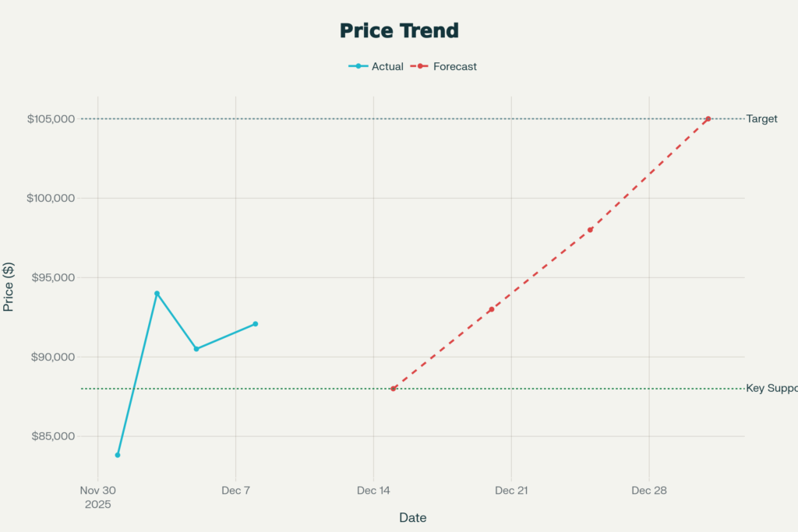Select the final Forecast point at $105,000
Screen dimensions: 798x532
pyautogui.click(x=708, y=119)
